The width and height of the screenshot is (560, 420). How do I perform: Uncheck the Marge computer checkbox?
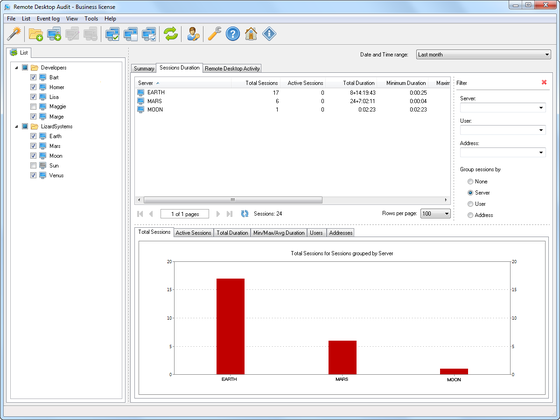point(33,116)
